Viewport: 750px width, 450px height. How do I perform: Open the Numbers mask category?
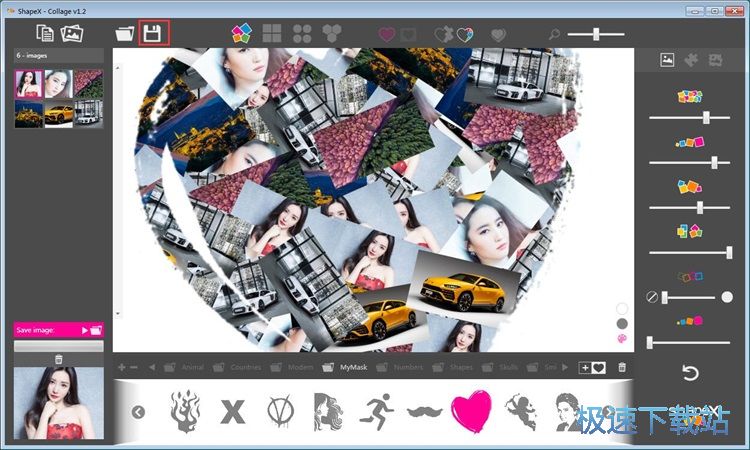[399, 367]
